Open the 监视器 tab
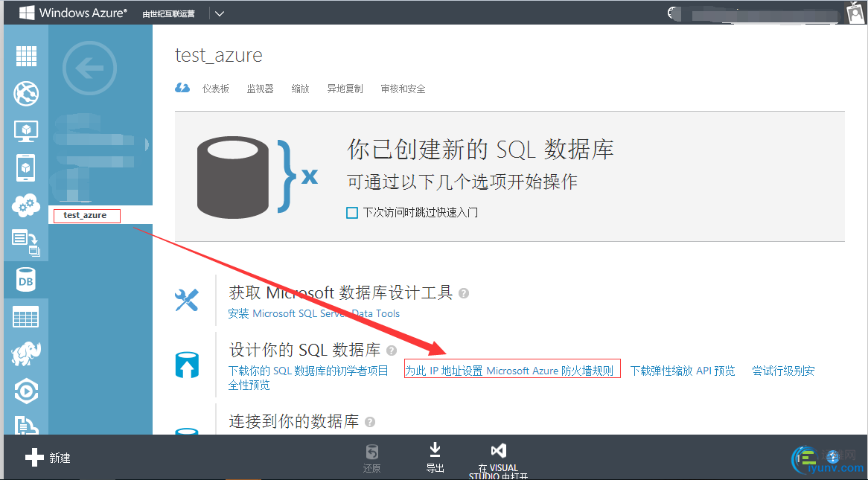 coord(261,89)
